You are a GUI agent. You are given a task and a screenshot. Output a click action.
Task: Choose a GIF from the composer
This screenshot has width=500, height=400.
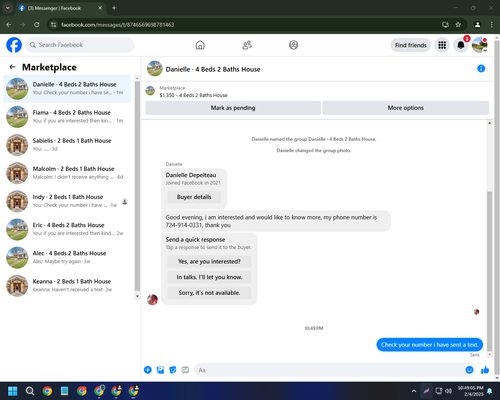click(185, 370)
